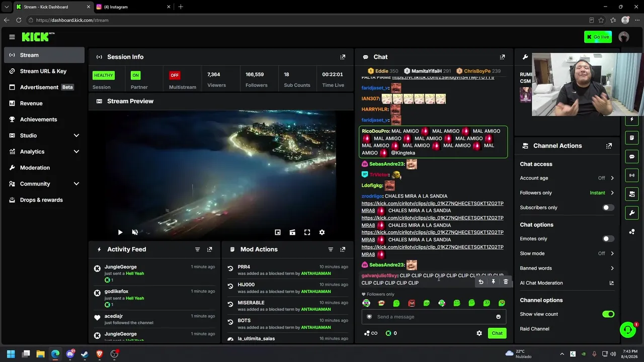Open ANTAHUAMAN link in PRR4 mod action
This screenshot has height=362, width=644.
tap(316, 274)
